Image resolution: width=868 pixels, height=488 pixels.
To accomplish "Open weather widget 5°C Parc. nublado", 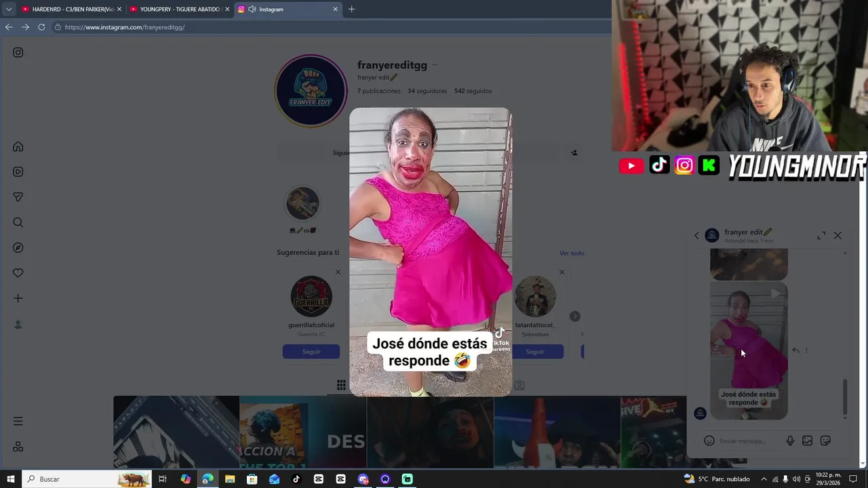I will point(717,479).
